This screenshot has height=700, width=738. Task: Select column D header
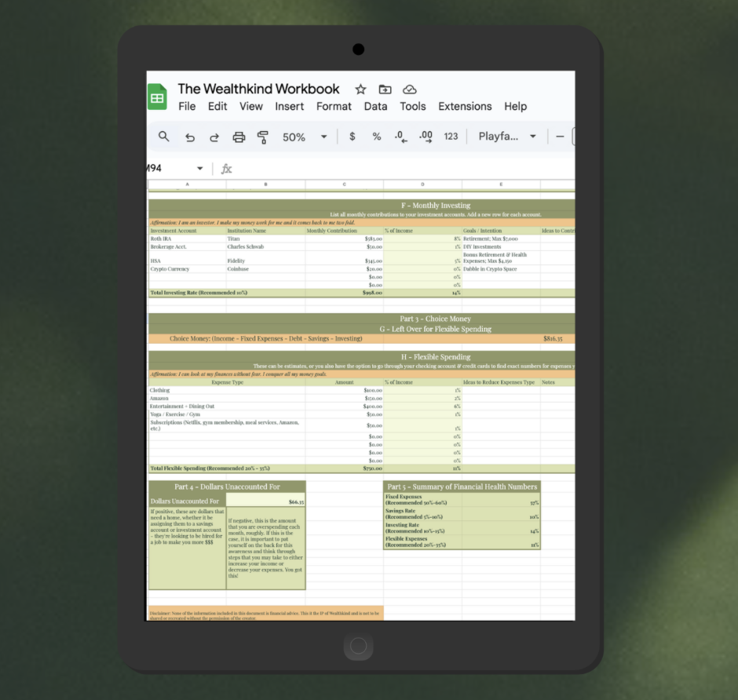coord(422,184)
